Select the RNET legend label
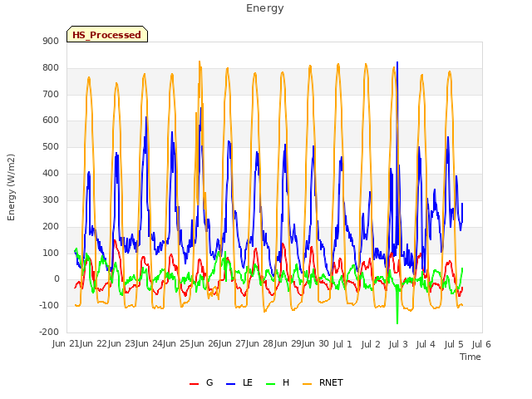 (331, 382)
